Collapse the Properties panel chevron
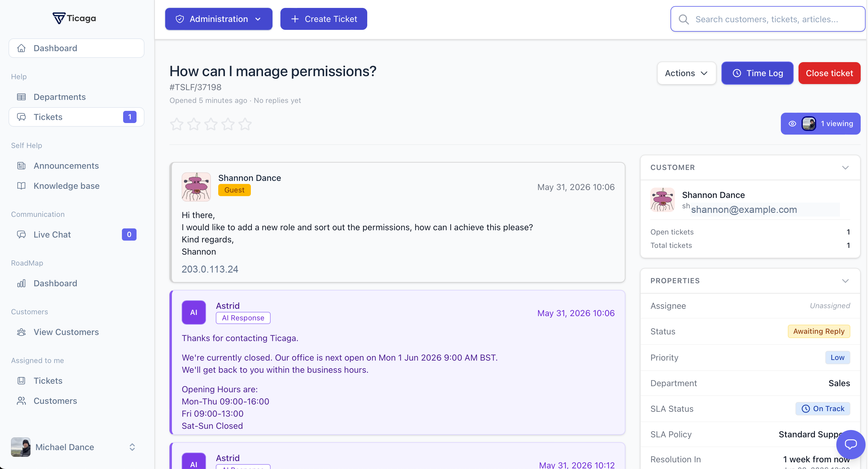The image size is (868, 469). [x=845, y=281]
